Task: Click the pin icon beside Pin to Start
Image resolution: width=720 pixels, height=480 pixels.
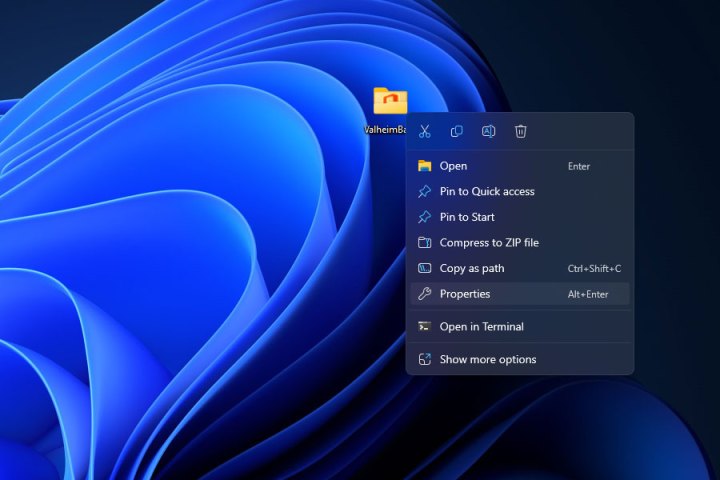Action: 425,217
